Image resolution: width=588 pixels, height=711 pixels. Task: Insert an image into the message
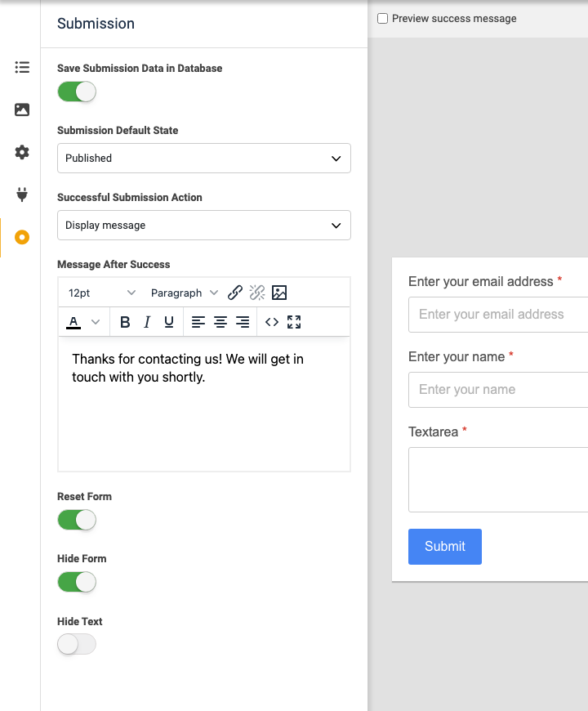279,293
